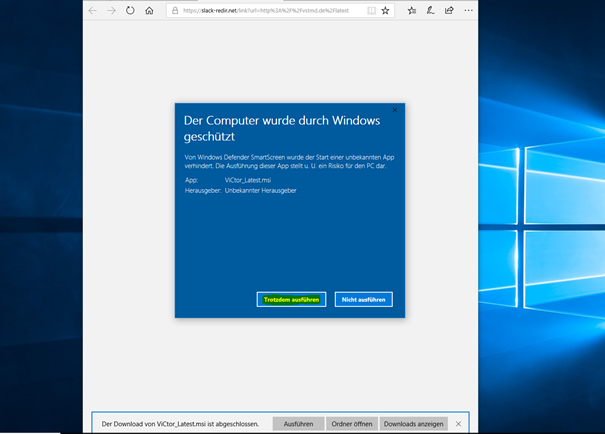The height and width of the screenshot is (434, 605).
Task: Reload the page with the refresh icon
Action: [130, 11]
